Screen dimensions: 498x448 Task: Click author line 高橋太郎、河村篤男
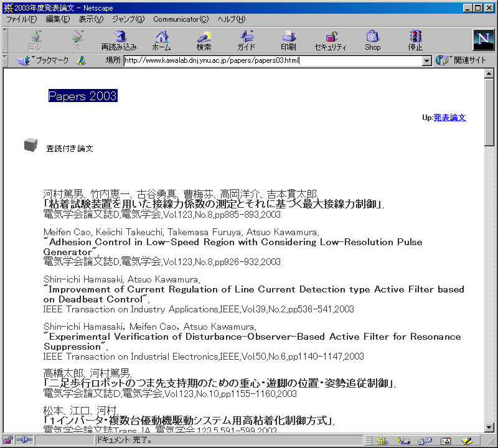[x=87, y=373]
